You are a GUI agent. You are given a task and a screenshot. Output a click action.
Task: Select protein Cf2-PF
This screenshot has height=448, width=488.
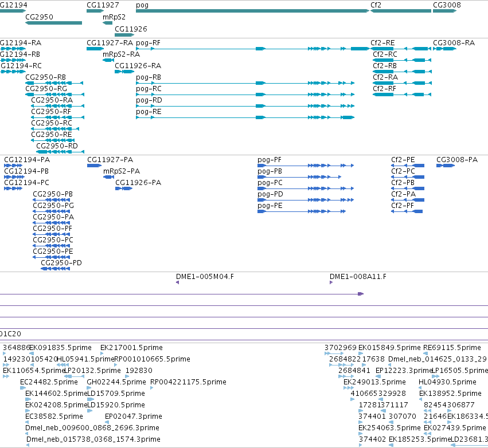coord(407,212)
